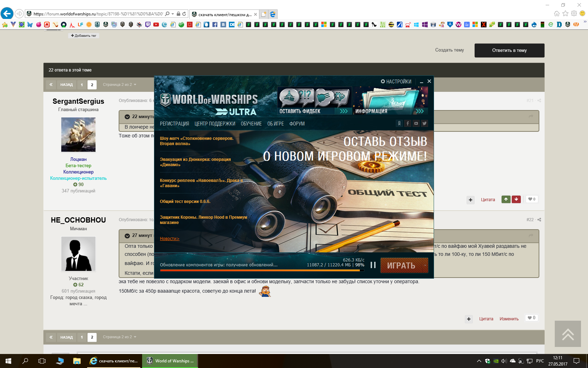Open the Информация banner
588x368 pixels.
tap(390, 101)
